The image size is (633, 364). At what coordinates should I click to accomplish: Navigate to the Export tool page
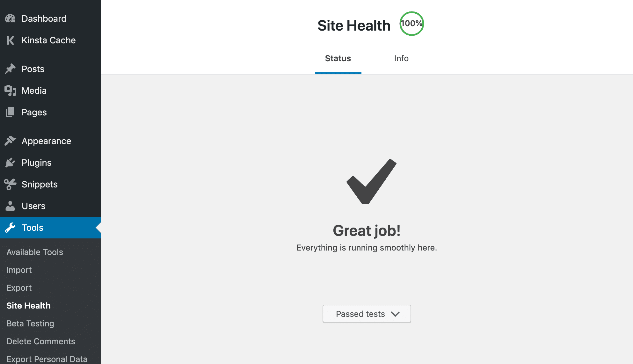click(19, 287)
